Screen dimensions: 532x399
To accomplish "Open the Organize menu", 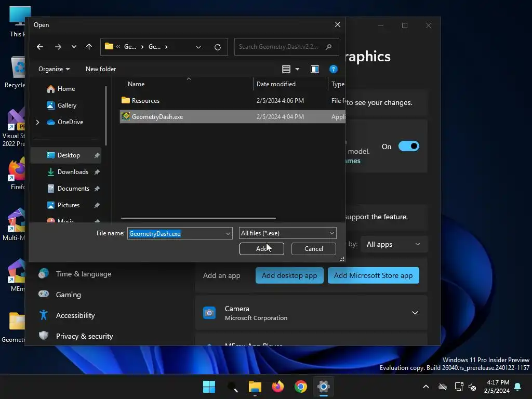I will (54, 69).
